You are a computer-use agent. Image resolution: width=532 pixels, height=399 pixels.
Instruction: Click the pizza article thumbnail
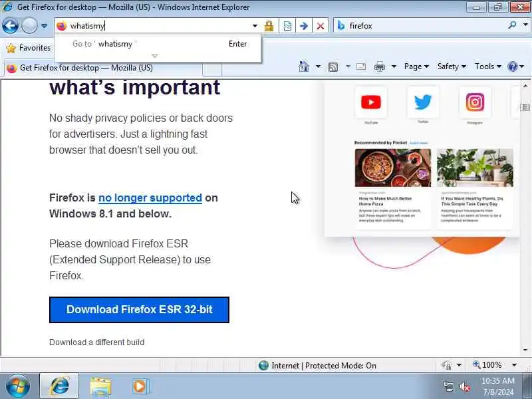click(x=393, y=168)
